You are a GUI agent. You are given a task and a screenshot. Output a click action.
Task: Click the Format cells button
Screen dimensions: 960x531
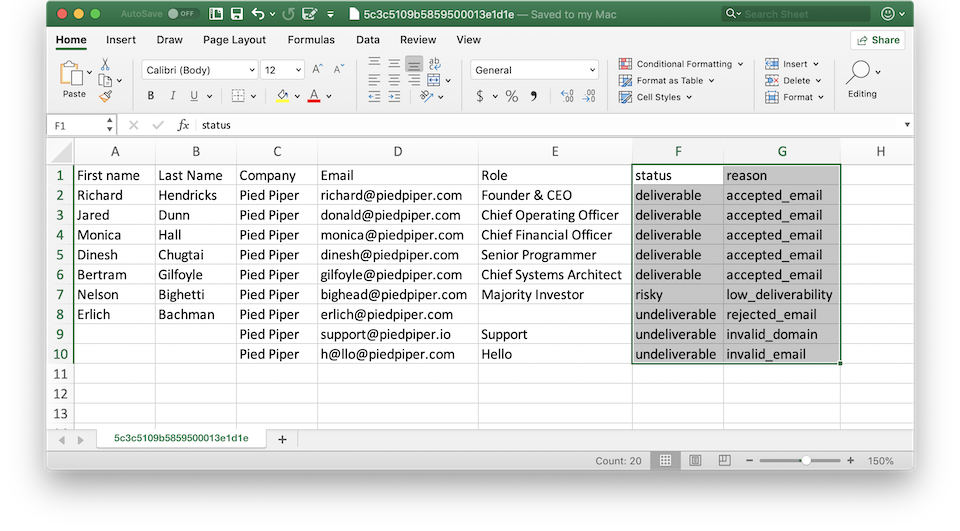pos(795,97)
